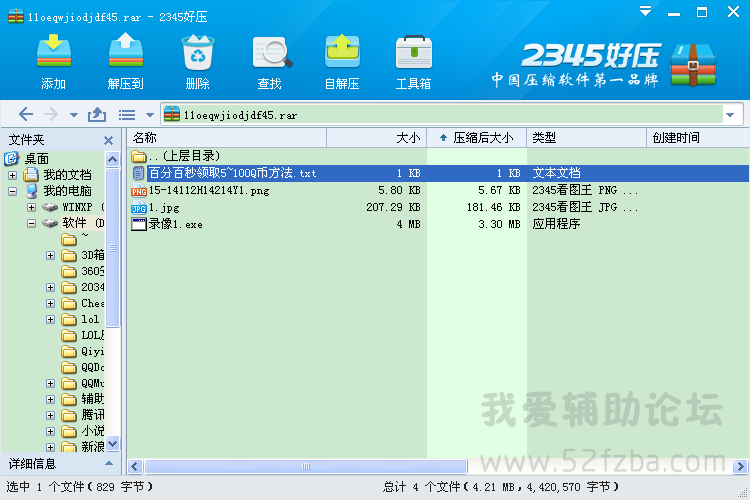Select 百分百秒领取5~100Q币方法.txt file
Image resolution: width=750 pixels, height=500 pixels.
[438, 173]
